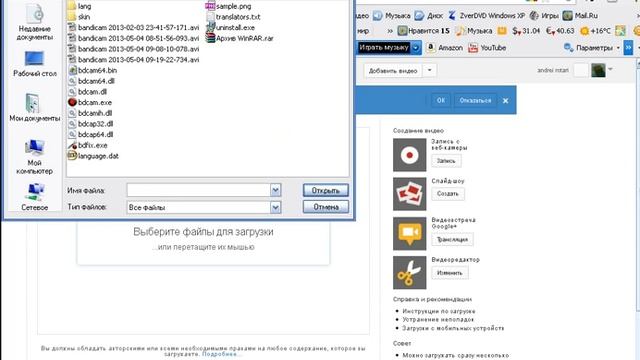Image resolution: width=640 pixels, height=360 pixels.
Task: Open the ZverDVD Windows XP bookmark
Action: pyautogui.click(x=486, y=16)
